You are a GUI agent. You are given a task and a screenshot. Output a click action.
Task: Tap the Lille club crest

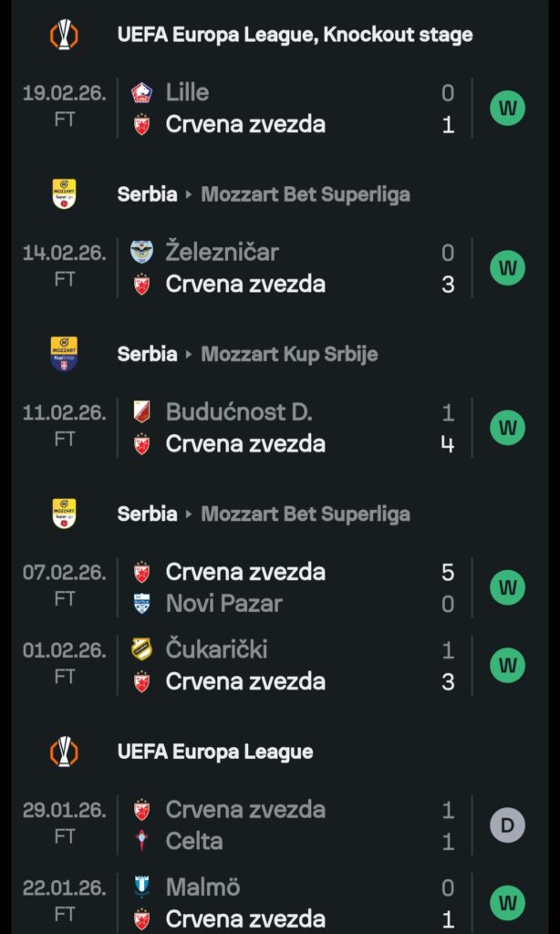tap(141, 92)
